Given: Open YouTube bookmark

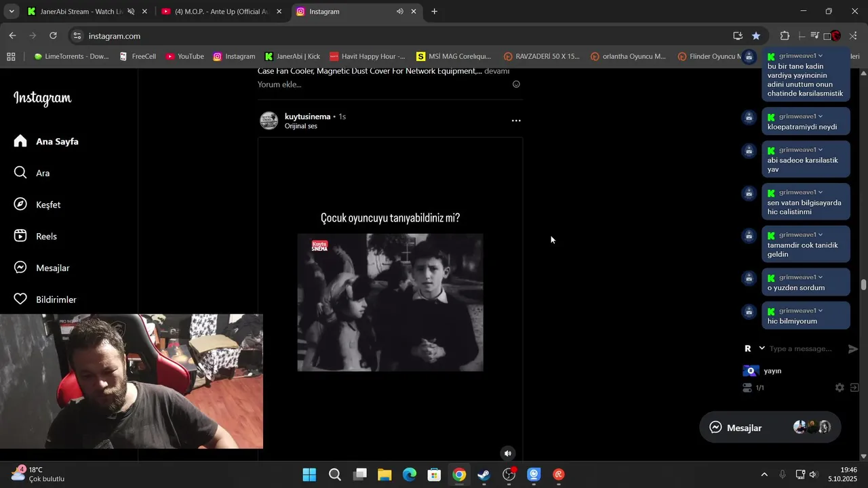Looking at the screenshot, I should click(x=184, y=56).
